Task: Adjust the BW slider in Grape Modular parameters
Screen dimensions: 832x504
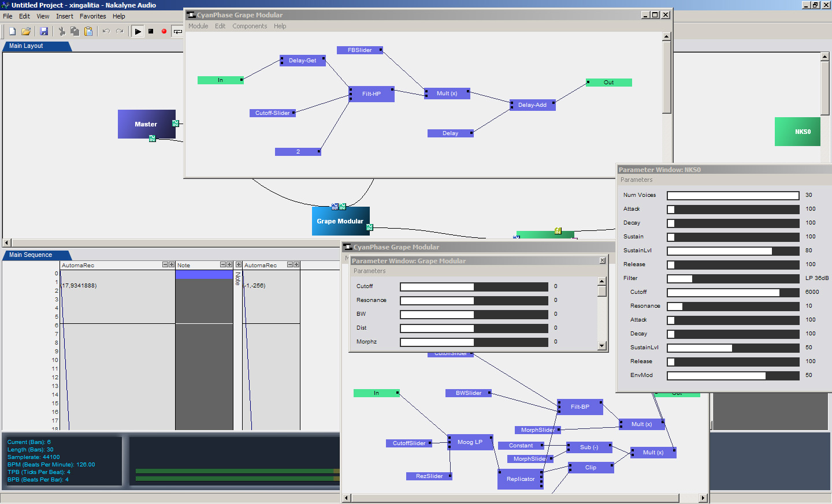Action: [474, 315]
